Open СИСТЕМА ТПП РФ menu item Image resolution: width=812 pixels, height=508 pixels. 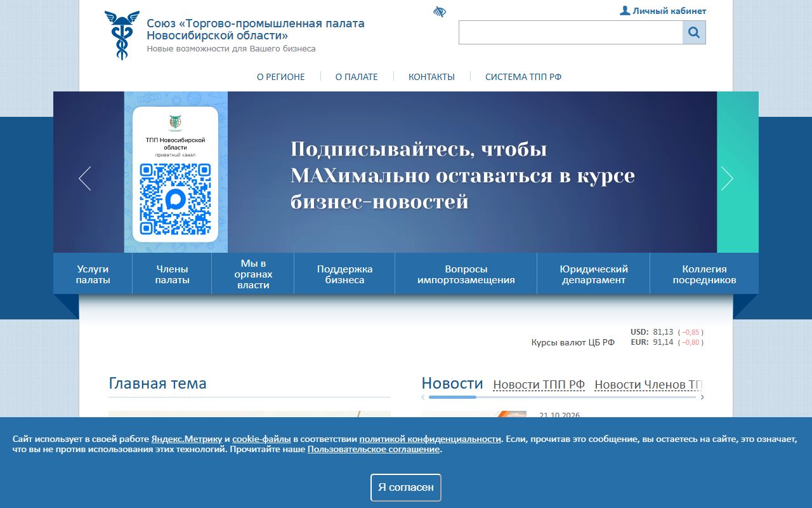coord(523,77)
